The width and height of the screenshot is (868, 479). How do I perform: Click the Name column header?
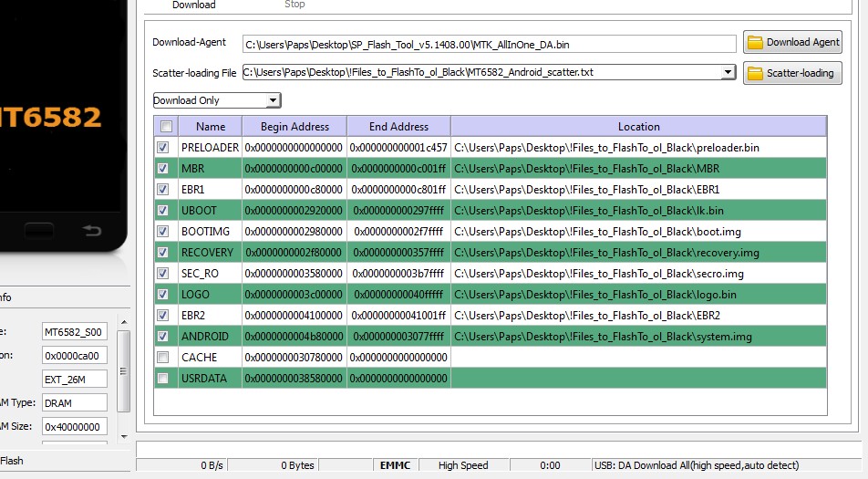(x=211, y=127)
